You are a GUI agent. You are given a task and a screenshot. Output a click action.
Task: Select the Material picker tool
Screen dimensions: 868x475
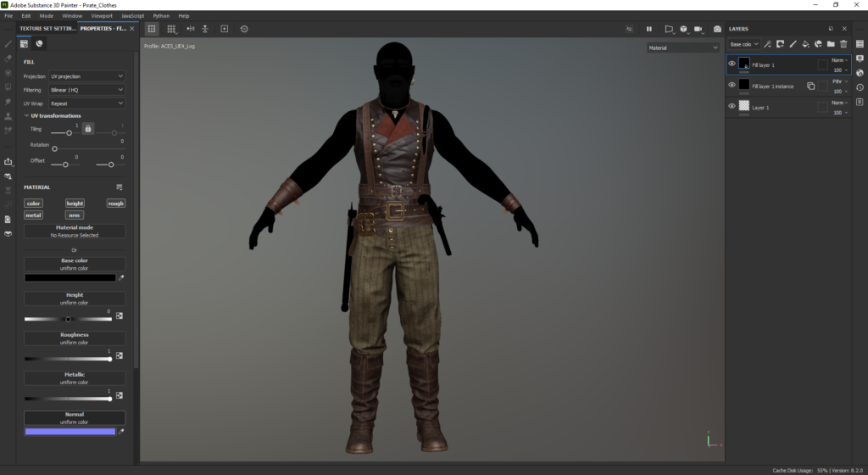[x=8, y=131]
